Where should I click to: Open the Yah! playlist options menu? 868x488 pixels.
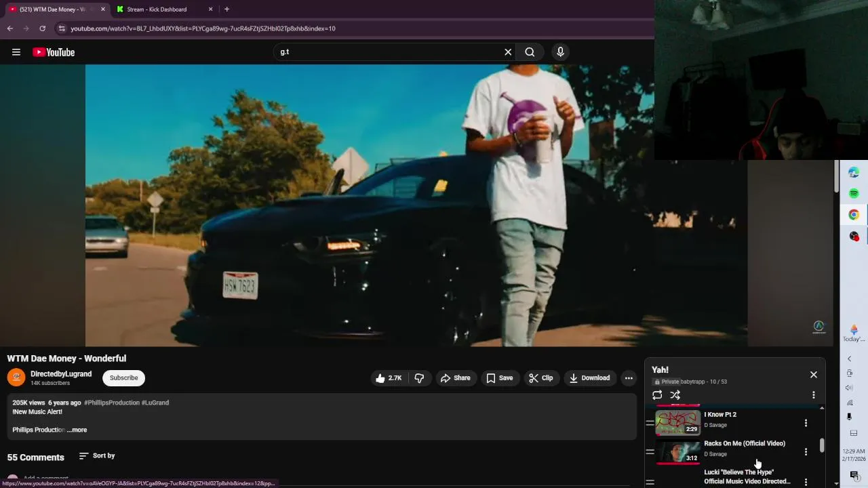click(x=814, y=395)
